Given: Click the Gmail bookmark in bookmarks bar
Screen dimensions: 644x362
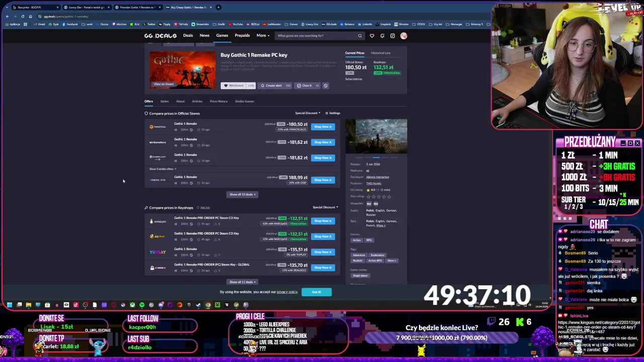Looking at the screenshot, I should pyautogui.click(x=40, y=24).
